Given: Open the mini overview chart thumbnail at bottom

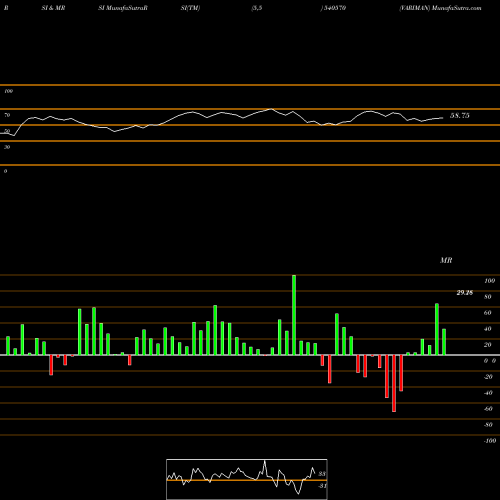Looking at the screenshot, I should point(247,479).
